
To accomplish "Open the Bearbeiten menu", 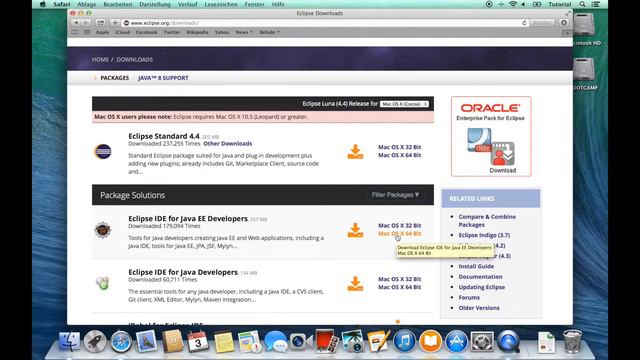I will pyautogui.click(x=118, y=4).
